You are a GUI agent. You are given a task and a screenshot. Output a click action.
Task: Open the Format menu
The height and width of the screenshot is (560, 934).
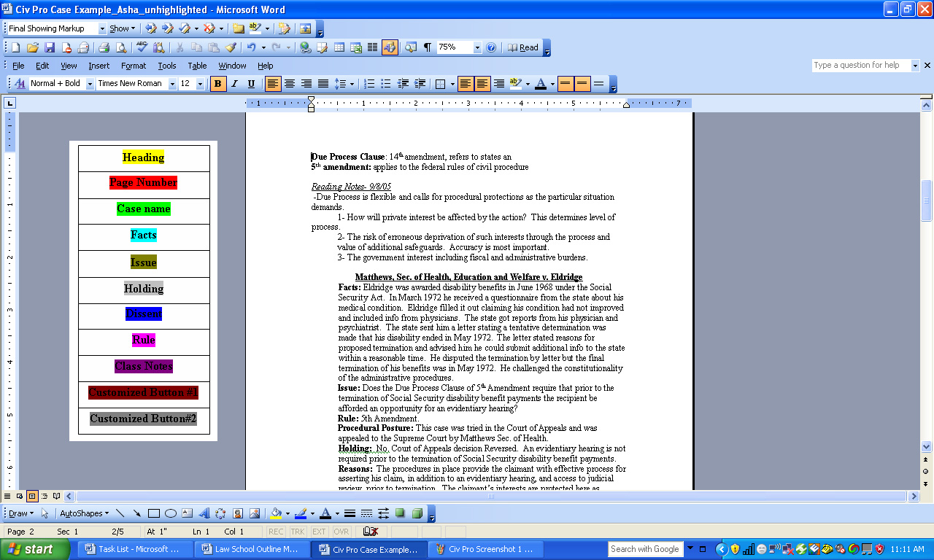click(134, 66)
